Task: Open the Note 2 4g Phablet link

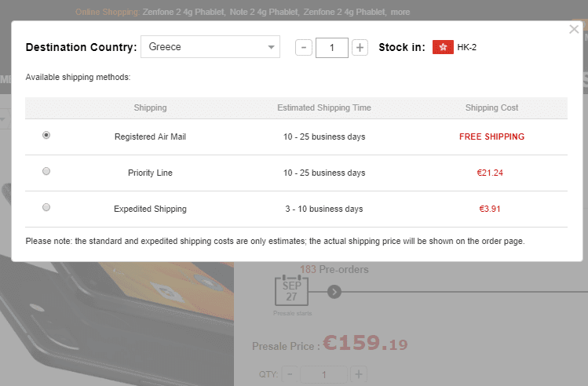Action: point(265,12)
